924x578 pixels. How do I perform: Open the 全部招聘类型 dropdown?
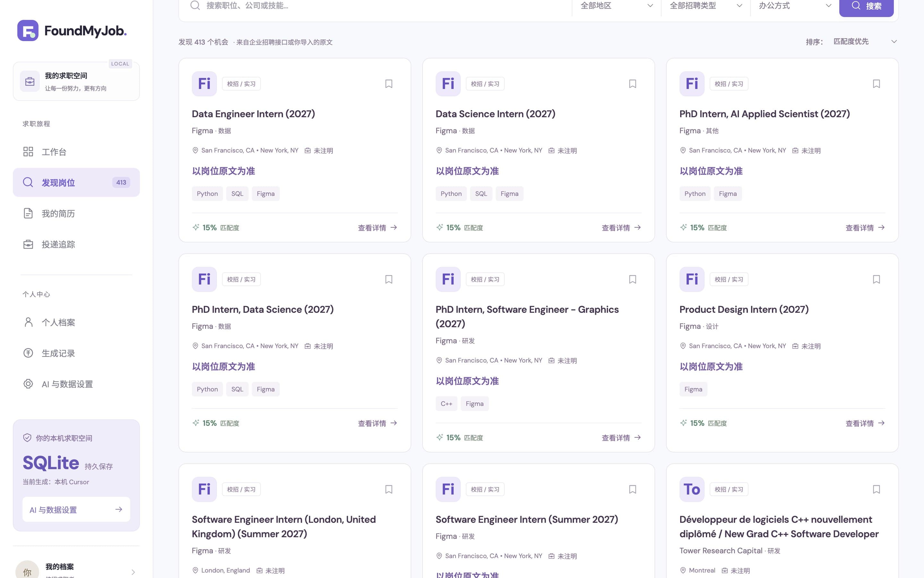pos(706,6)
